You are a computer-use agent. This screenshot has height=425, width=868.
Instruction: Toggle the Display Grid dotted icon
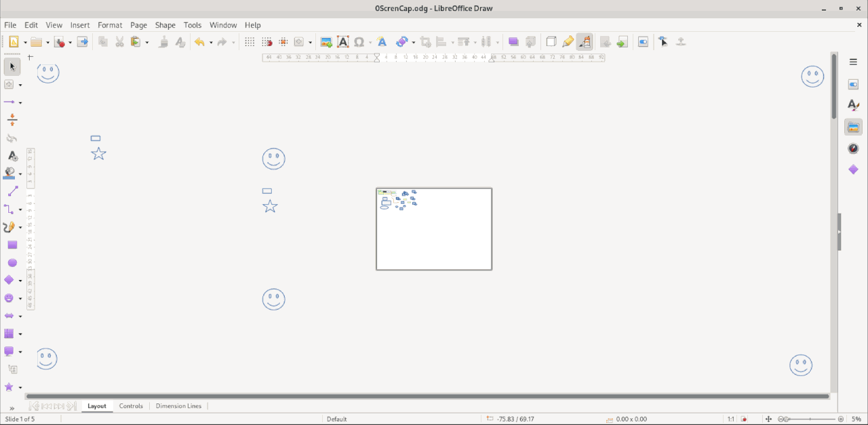point(250,42)
